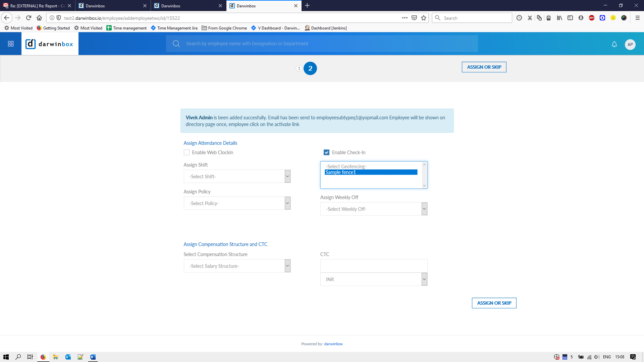
Task: Open the darwinbox footer link
Action: tap(333, 344)
